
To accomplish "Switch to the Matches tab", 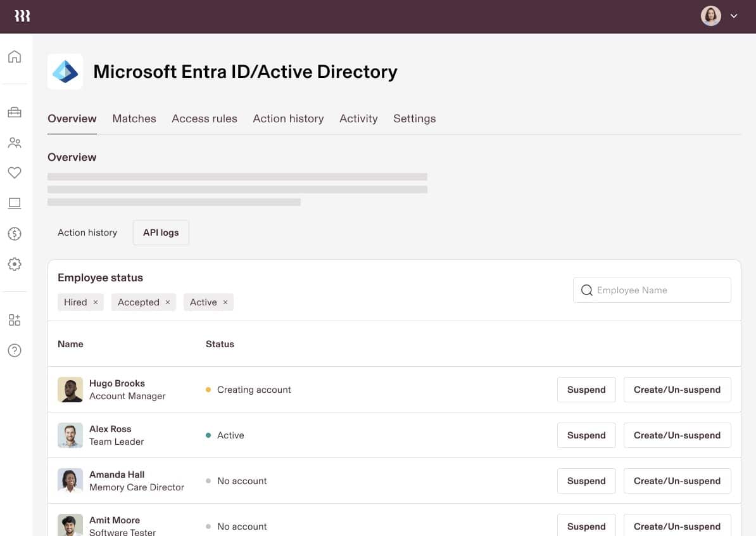I will point(134,118).
